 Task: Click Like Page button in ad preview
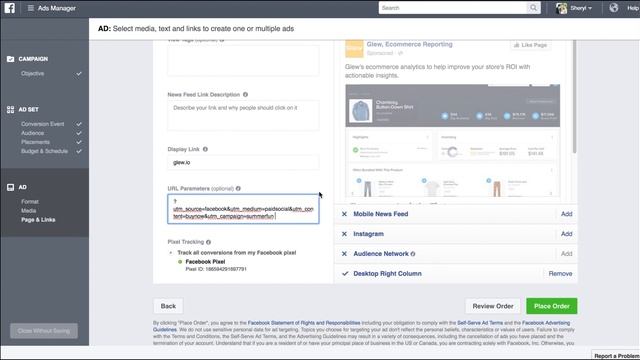pos(531,45)
